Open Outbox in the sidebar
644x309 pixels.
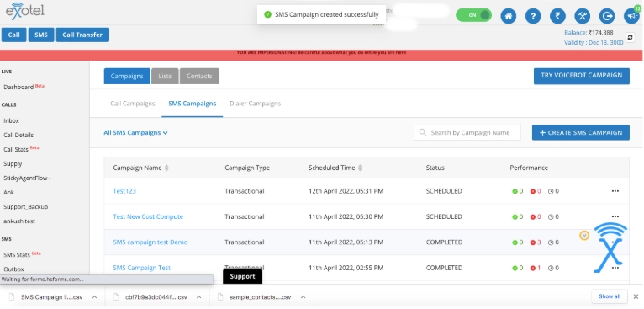click(13, 269)
